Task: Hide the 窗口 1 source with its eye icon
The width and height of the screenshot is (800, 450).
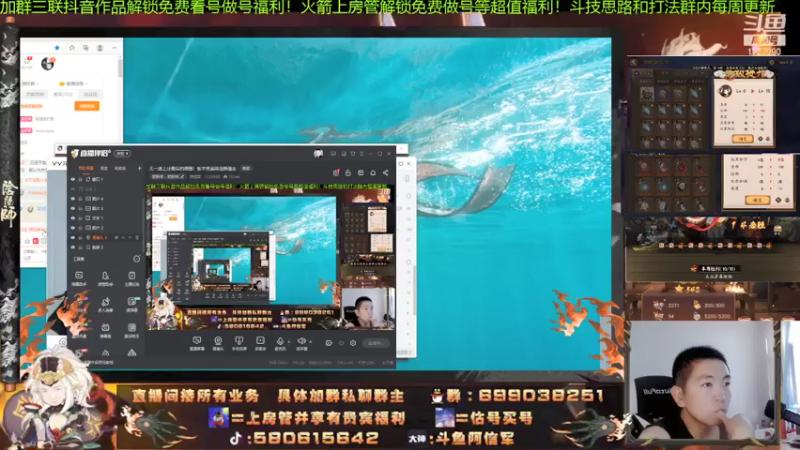Action: click(73, 180)
